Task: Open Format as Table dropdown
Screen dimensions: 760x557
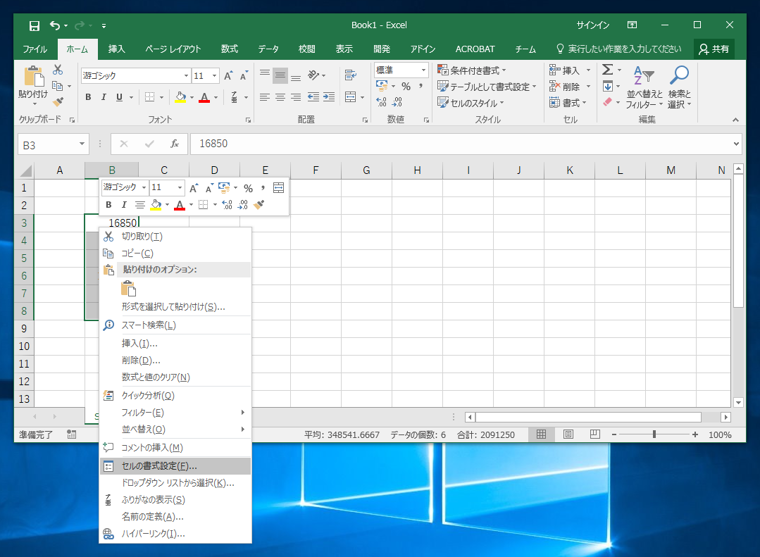Action: [487, 87]
